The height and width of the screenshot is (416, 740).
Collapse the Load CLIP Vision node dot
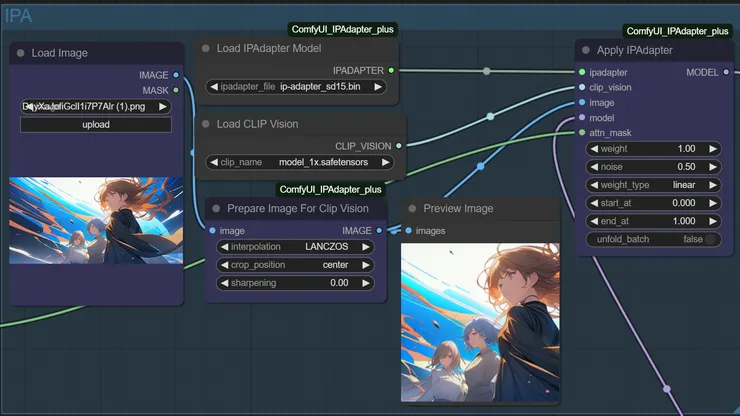[206, 124]
